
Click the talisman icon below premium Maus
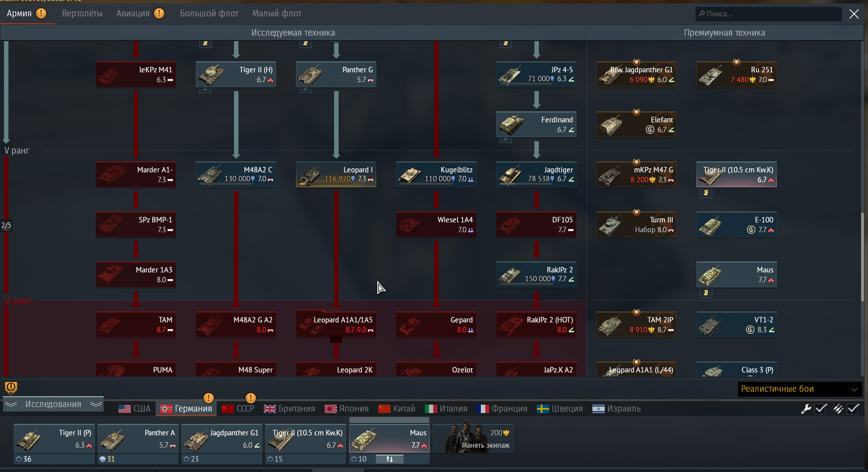coord(706,293)
